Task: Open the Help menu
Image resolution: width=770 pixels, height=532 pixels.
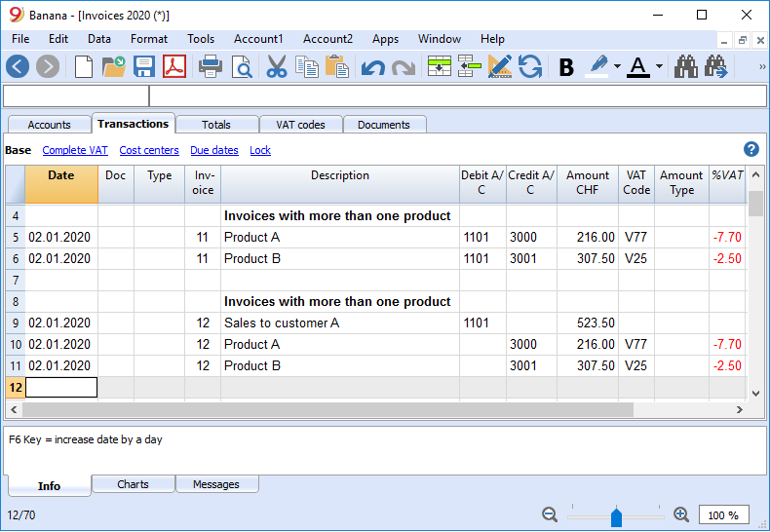Action: [492, 39]
